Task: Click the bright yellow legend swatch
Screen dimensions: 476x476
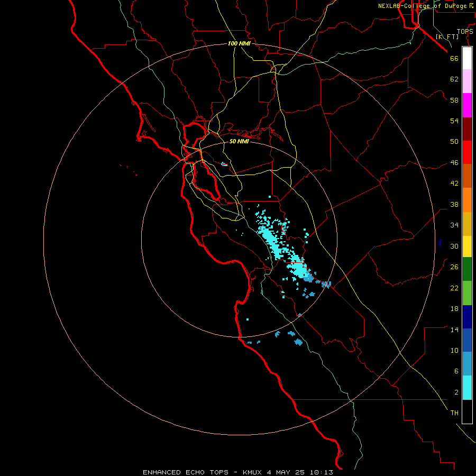Action: (467, 246)
